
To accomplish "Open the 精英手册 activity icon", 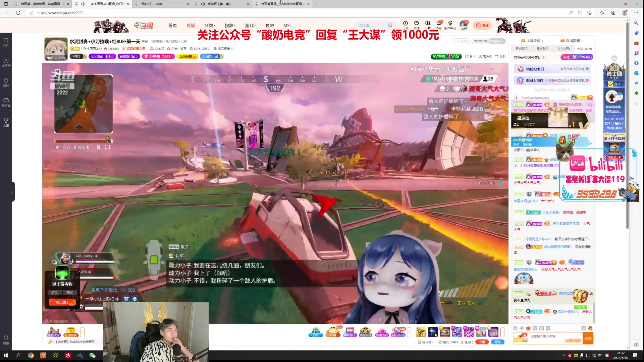I will [x=366, y=332].
